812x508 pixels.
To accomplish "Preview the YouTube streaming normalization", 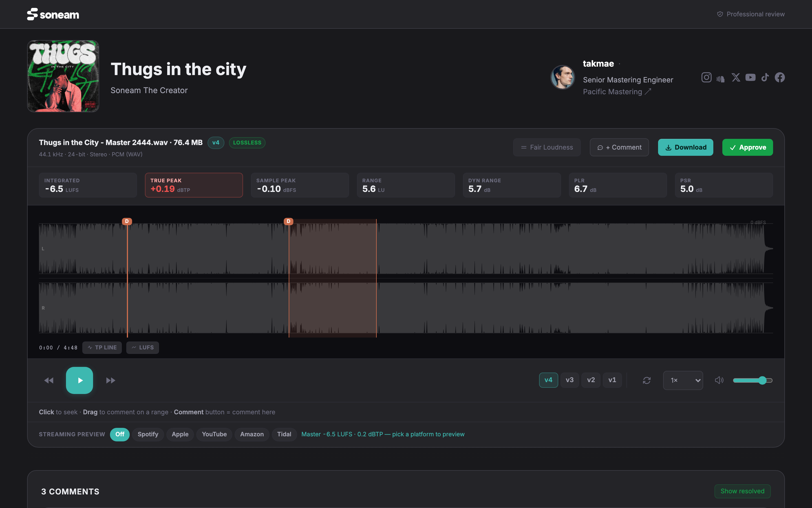I will click(x=214, y=434).
